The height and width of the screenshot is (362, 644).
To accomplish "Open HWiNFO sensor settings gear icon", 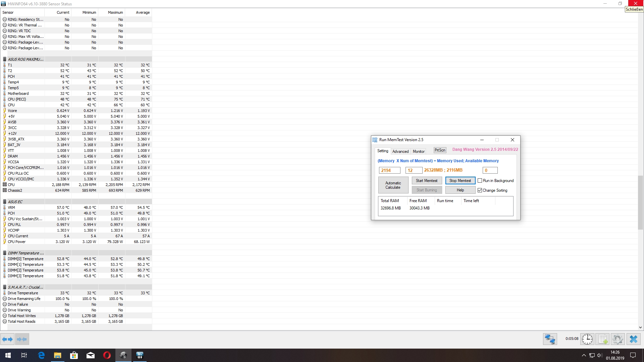I will pos(618,339).
